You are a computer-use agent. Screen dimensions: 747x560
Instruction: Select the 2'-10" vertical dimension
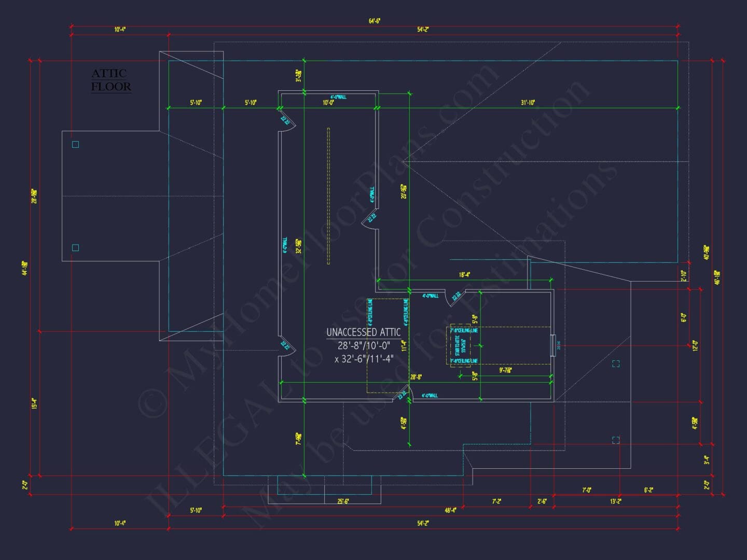[684, 275]
